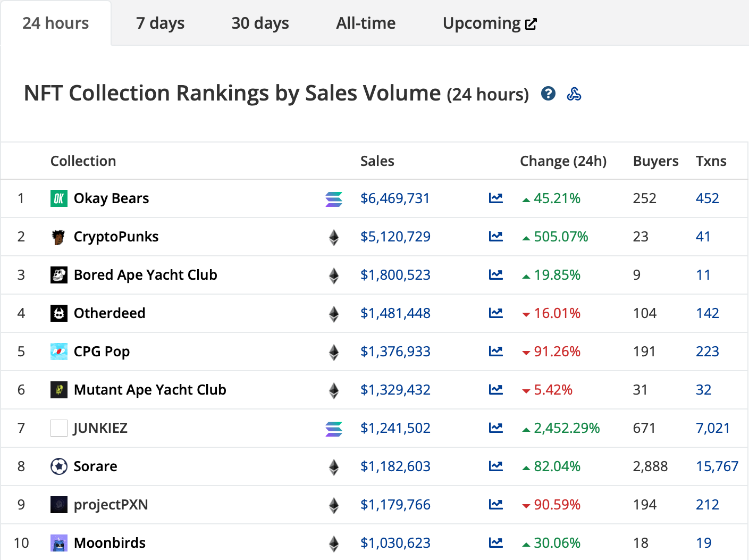Click the 15,767 transactions link for Sorare
749x560 pixels.
pyautogui.click(x=718, y=466)
